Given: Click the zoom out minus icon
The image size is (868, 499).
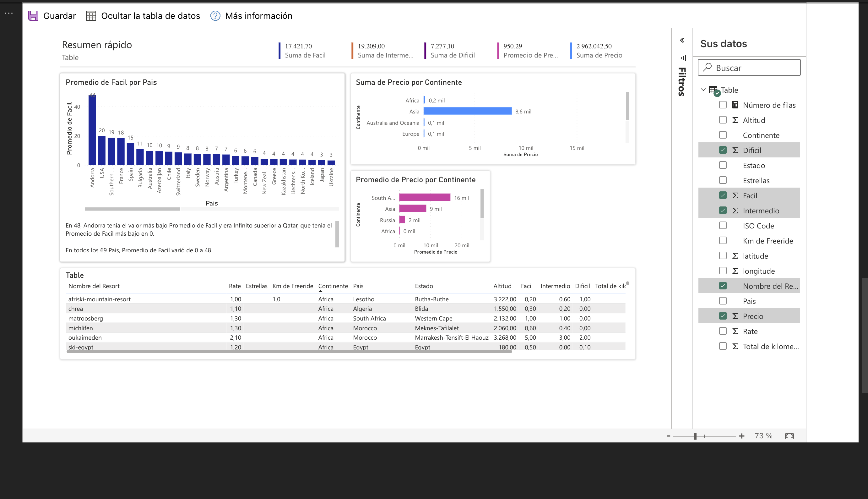Looking at the screenshot, I should (668, 436).
